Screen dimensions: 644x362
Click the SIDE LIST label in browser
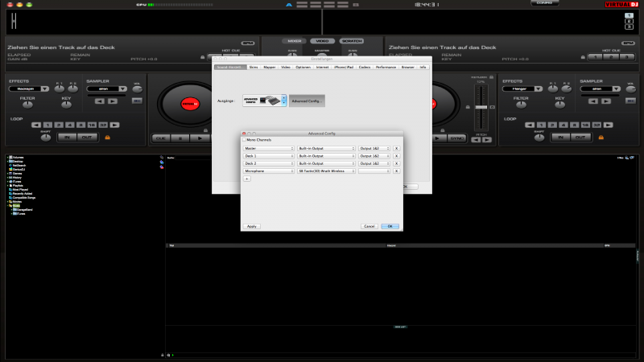point(400,327)
